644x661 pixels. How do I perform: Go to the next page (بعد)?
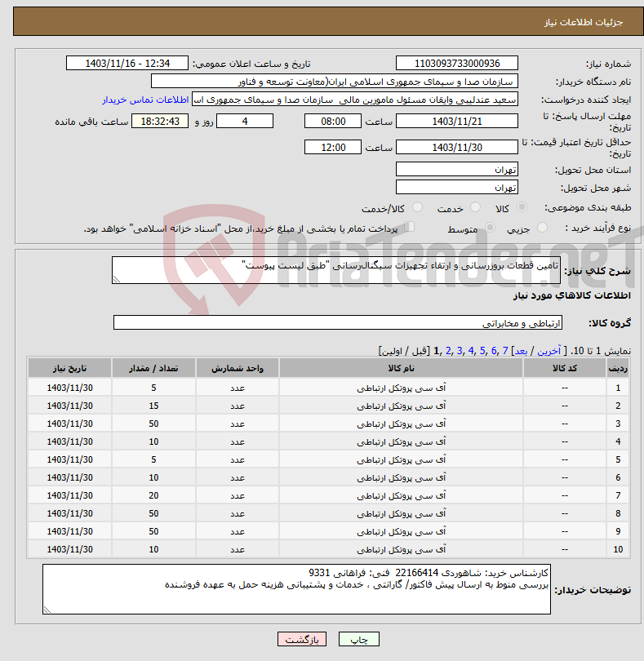pos(521,351)
